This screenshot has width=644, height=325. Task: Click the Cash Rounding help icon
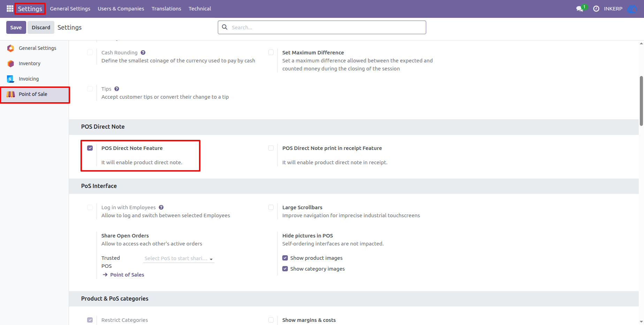(x=143, y=53)
